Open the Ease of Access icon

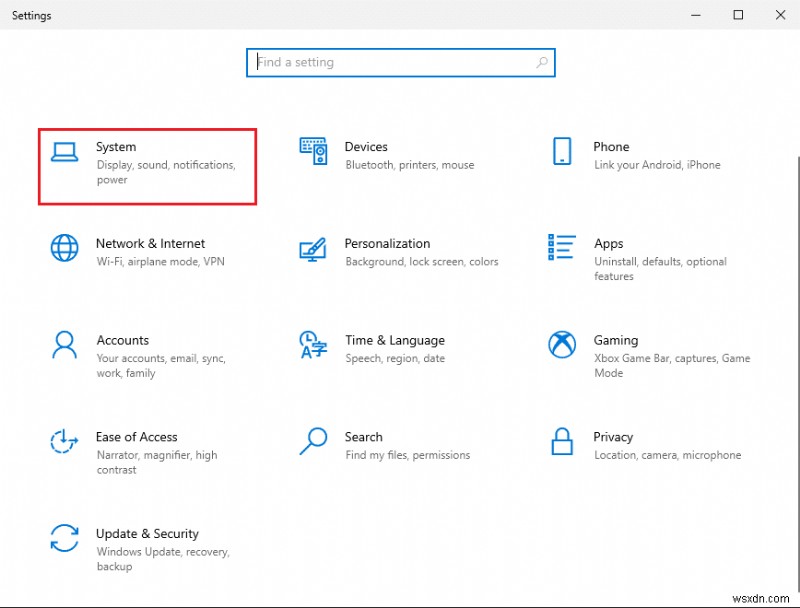[65, 441]
